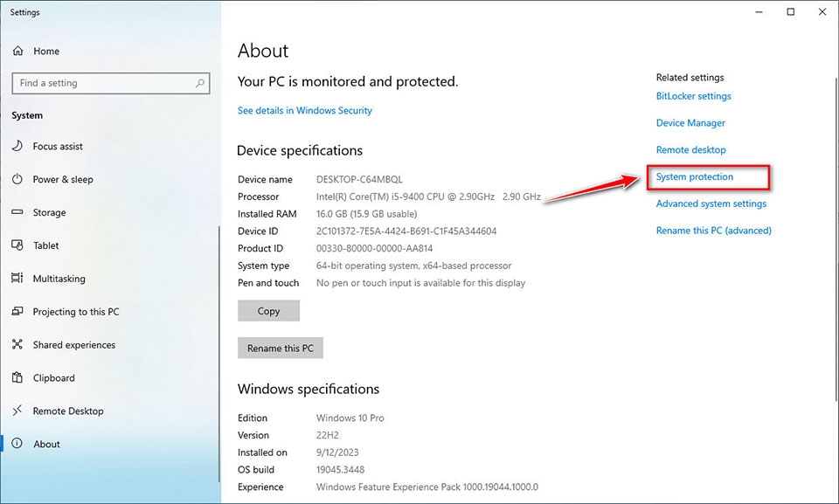Viewport: 839px width, 504px height.
Task: Click the Rename this PC button
Action: (281, 348)
